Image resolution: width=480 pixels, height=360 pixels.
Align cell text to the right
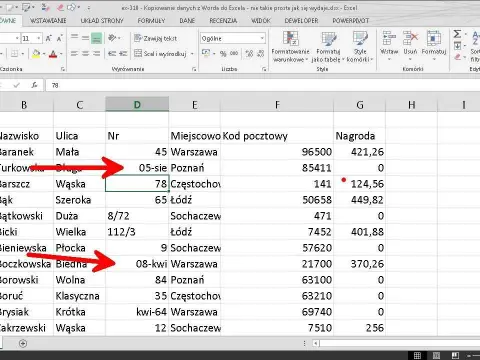96,53
